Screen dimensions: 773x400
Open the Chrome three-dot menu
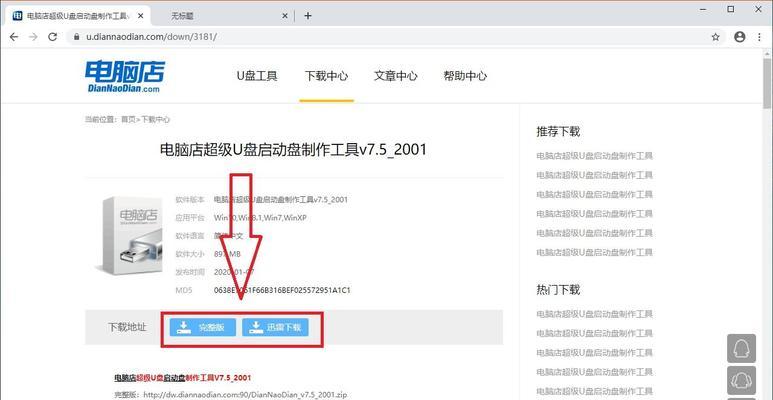(x=760, y=37)
